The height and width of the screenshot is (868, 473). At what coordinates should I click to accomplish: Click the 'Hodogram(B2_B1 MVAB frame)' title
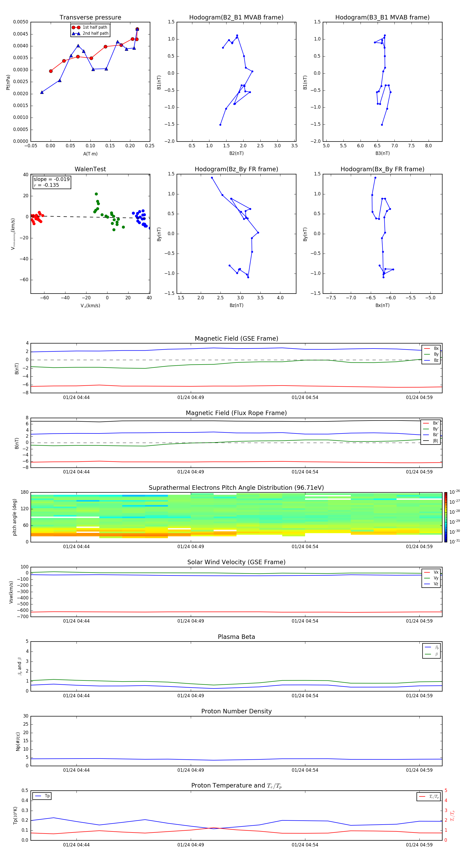pyautogui.click(x=236, y=18)
